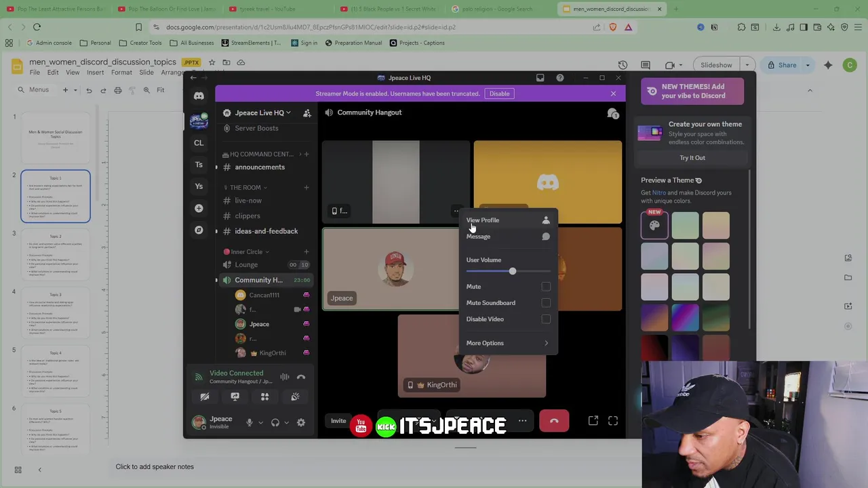Screen dimensions: 868x488
Task: Open Discord help question mark icon
Action: coord(560,78)
